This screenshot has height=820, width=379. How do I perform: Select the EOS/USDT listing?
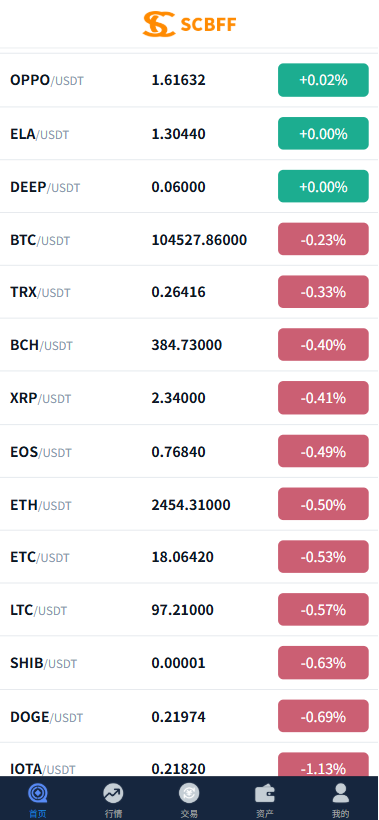pos(189,451)
